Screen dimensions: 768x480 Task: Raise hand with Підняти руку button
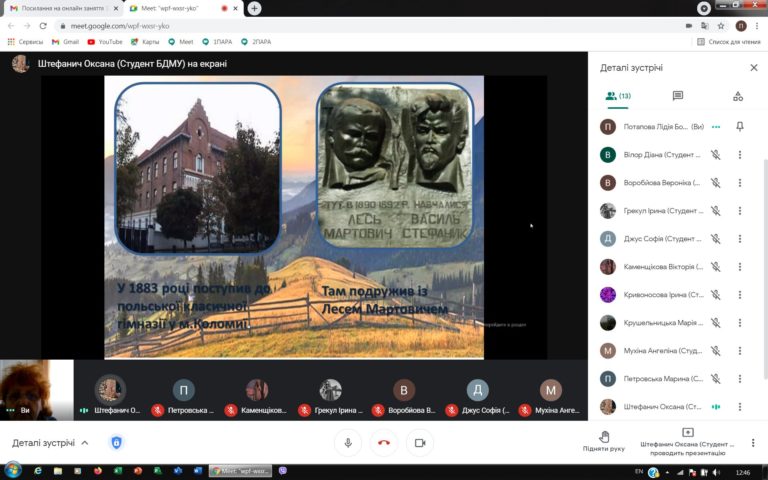pyautogui.click(x=603, y=441)
